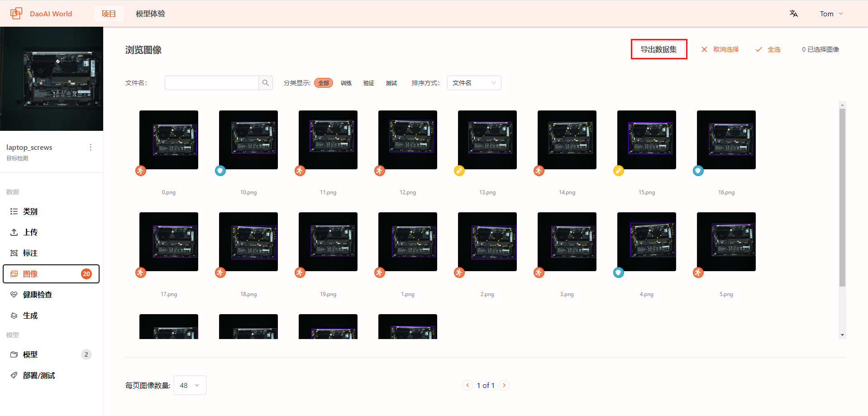Open 健康检查 in sidebar
This screenshot has width=868, height=416.
[51, 295]
